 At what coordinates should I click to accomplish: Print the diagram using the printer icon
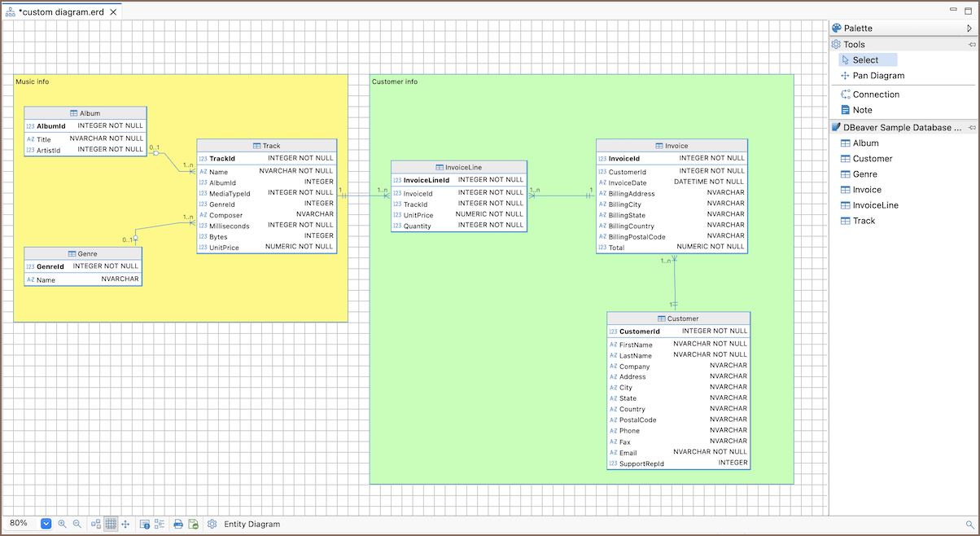[178, 524]
